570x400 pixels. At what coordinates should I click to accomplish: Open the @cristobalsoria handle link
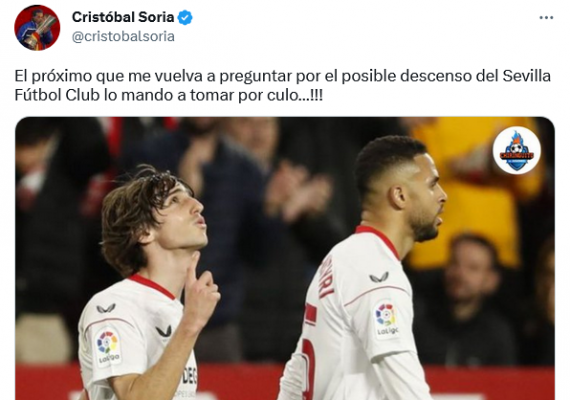tap(123, 36)
